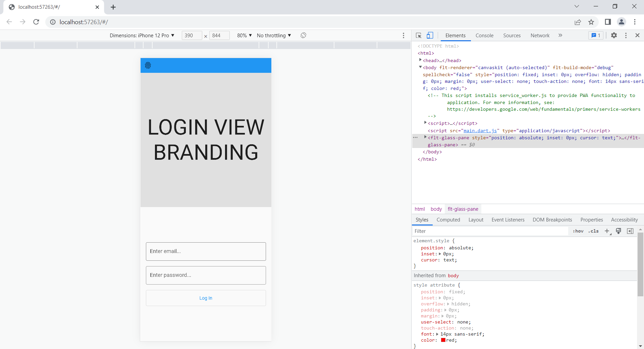Expand the overflow hidden property
The width and height of the screenshot is (644, 349).
448,304
